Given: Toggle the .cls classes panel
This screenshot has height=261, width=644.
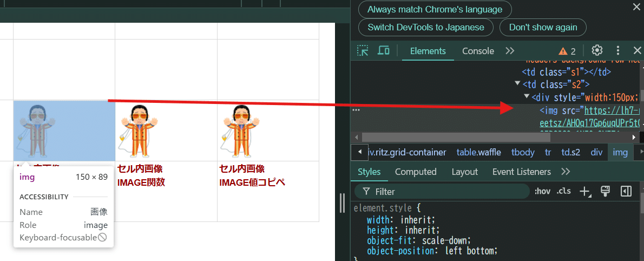Looking at the screenshot, I should click(563, 192).
